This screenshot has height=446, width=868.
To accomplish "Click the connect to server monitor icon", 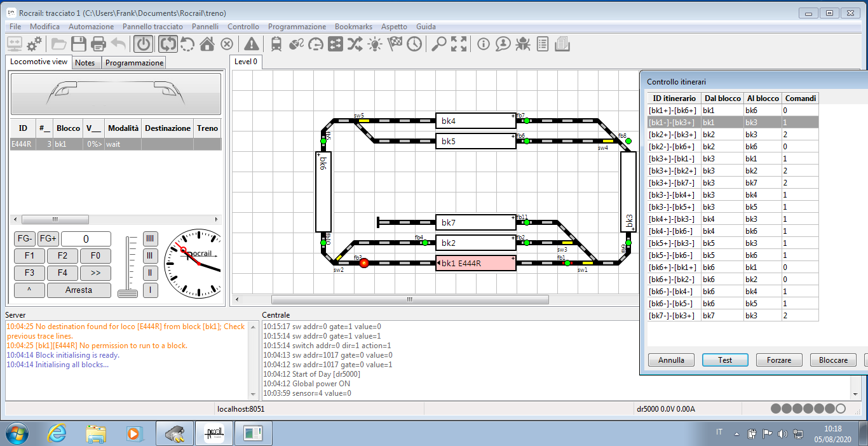I will tap(14, 44).
